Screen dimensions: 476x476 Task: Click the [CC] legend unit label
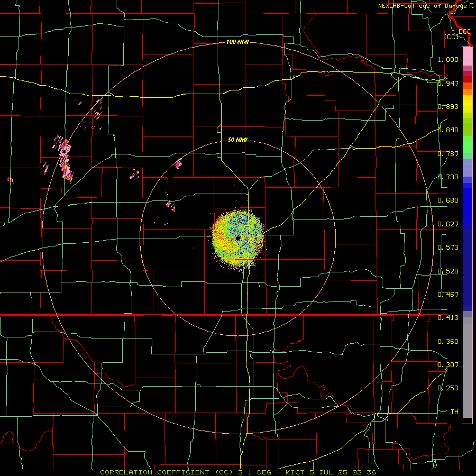tap(452, 36)
